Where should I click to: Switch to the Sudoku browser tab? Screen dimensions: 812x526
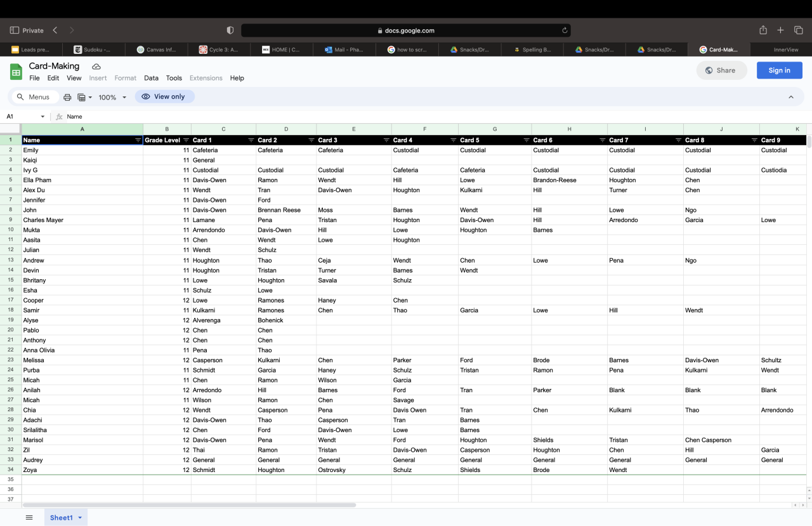point(93,49)
